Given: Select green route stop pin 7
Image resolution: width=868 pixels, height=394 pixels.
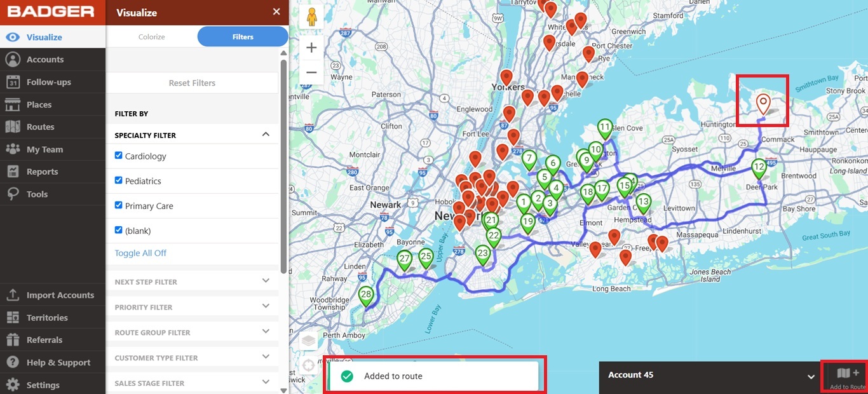Looking at the screenshot, I should pos(528,160).
